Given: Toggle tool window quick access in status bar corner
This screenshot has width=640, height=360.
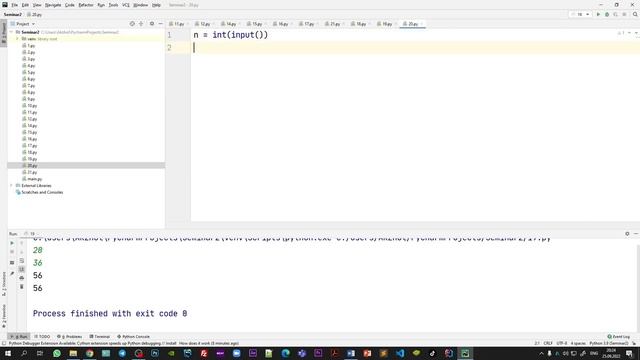Looking at the screenshot, I should tap(4, 343).
